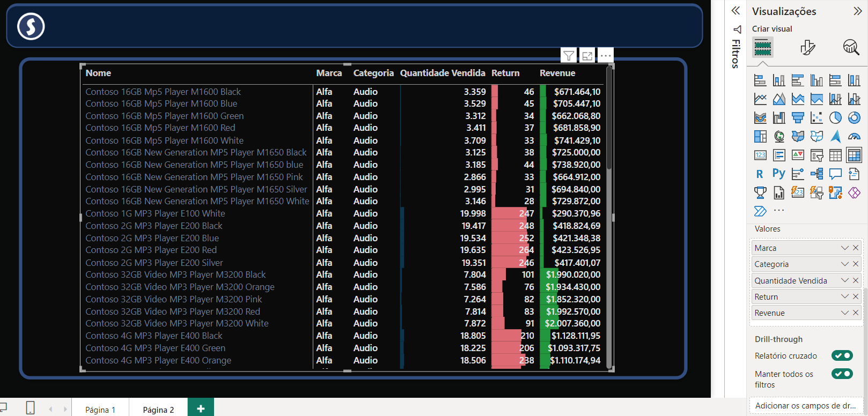Open the Categoria field dropdown
868x416 pixels.
[845, 264]
